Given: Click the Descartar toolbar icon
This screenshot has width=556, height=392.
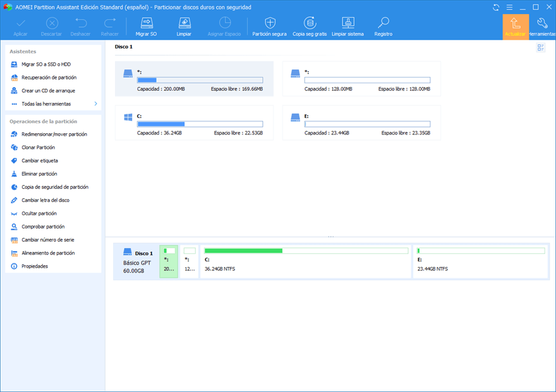Looking at the screenshot, I should (x=52, y=23).
